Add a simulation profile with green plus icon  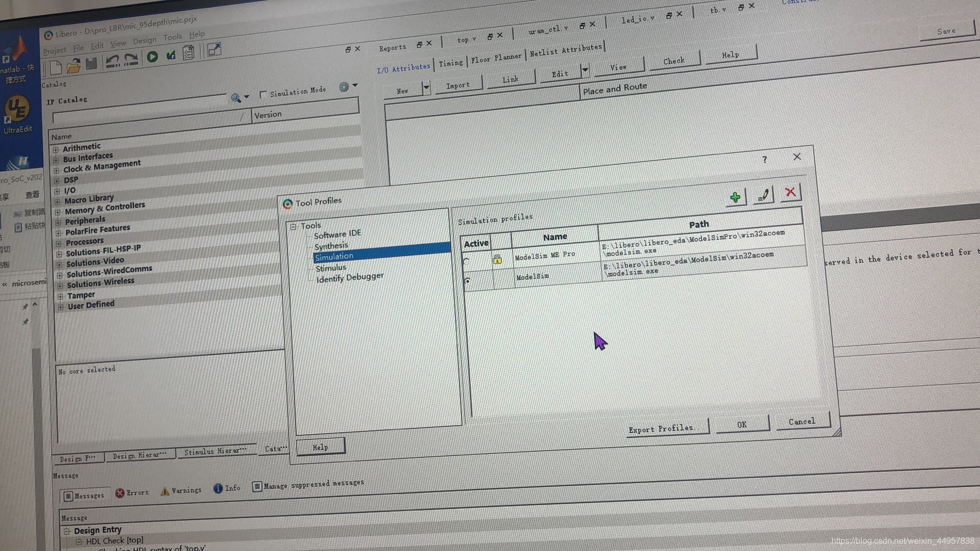[735, 198]
